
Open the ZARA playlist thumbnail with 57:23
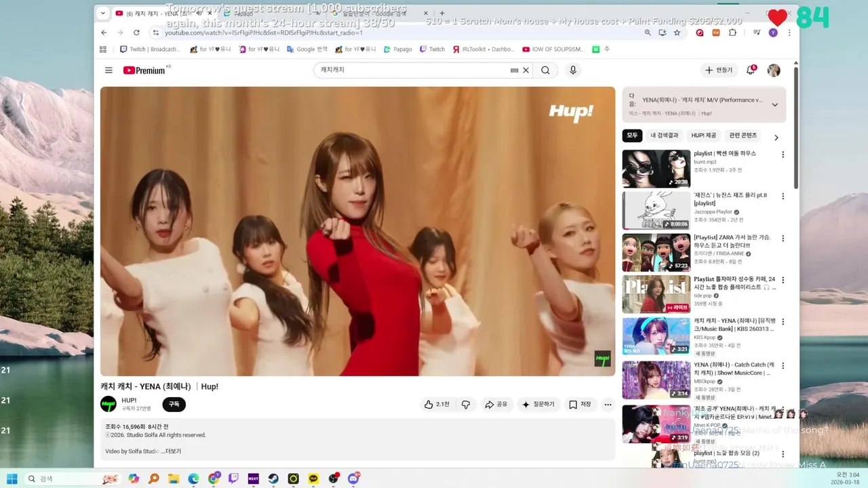(x=656, y=252)
